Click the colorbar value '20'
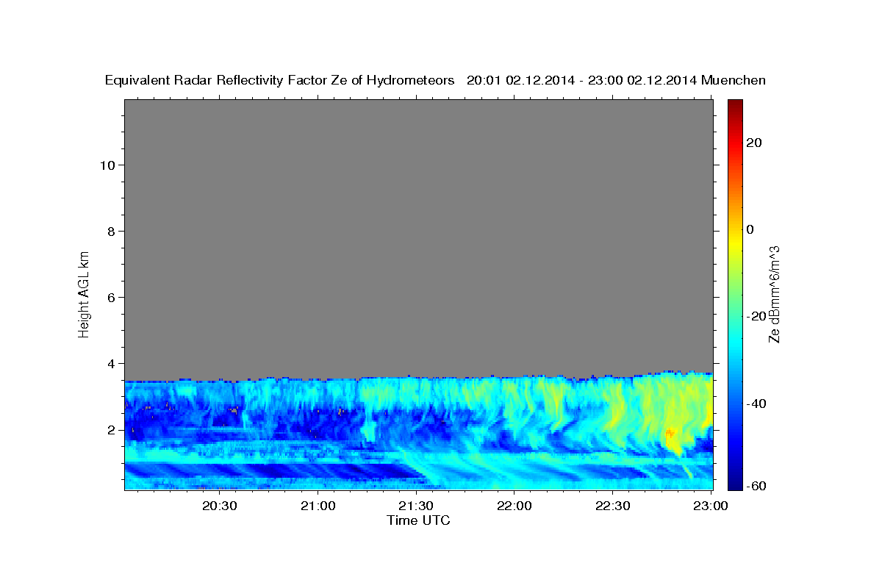 click(x=753, y=143)
